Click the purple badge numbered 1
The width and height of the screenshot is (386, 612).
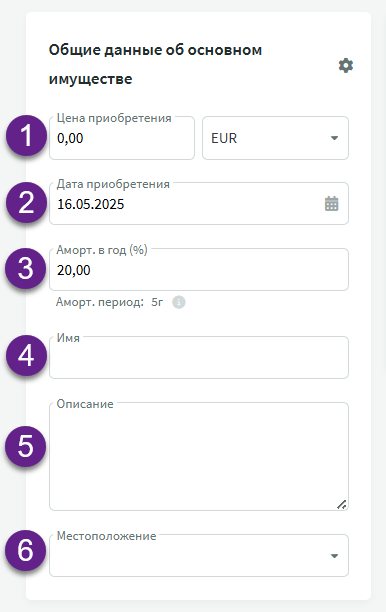tap(26, 136)
